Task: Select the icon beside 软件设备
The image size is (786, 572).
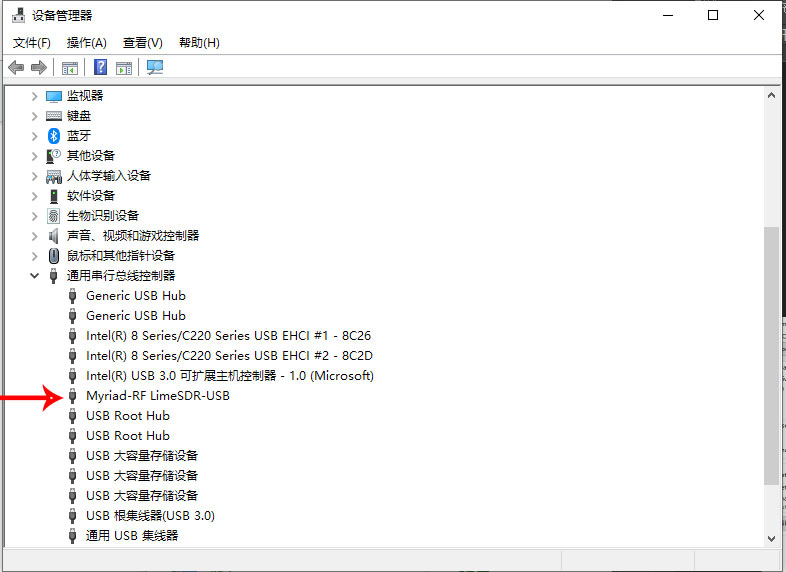Action: [54, 196]
